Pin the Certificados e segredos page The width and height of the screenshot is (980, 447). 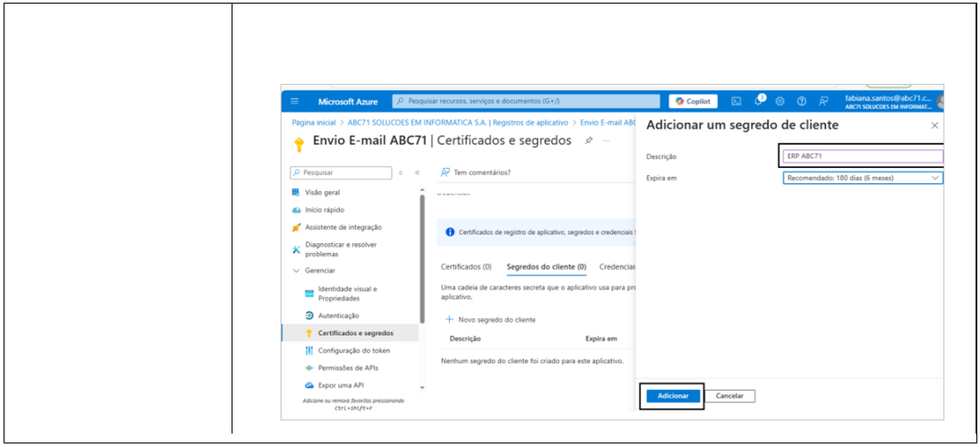point(588,140)
